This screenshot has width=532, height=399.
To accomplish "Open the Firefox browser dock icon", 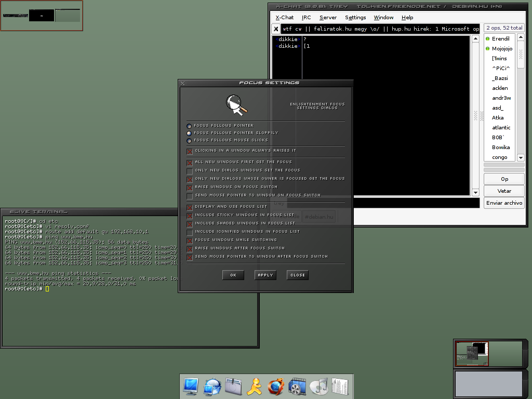I will 275,387.
